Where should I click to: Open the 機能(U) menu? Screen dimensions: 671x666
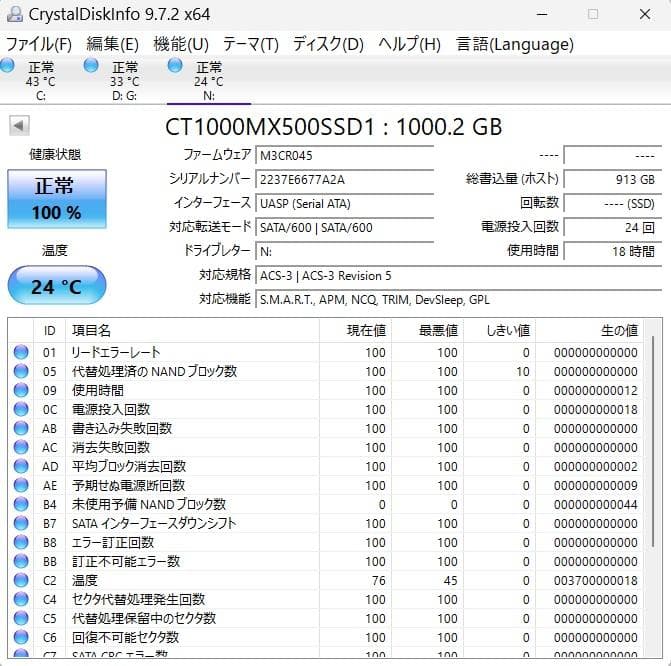(181, 44)
